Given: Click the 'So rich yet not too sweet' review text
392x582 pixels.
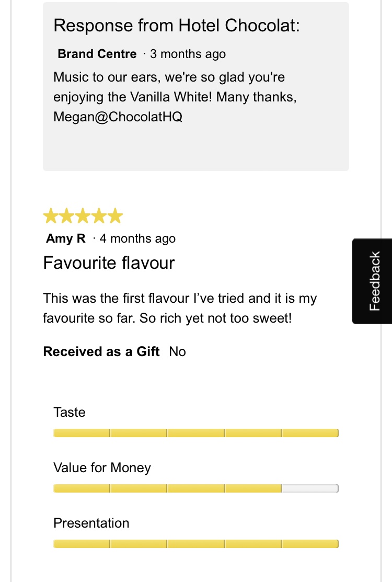Looking at the screenshot, I should coord(215,318).
